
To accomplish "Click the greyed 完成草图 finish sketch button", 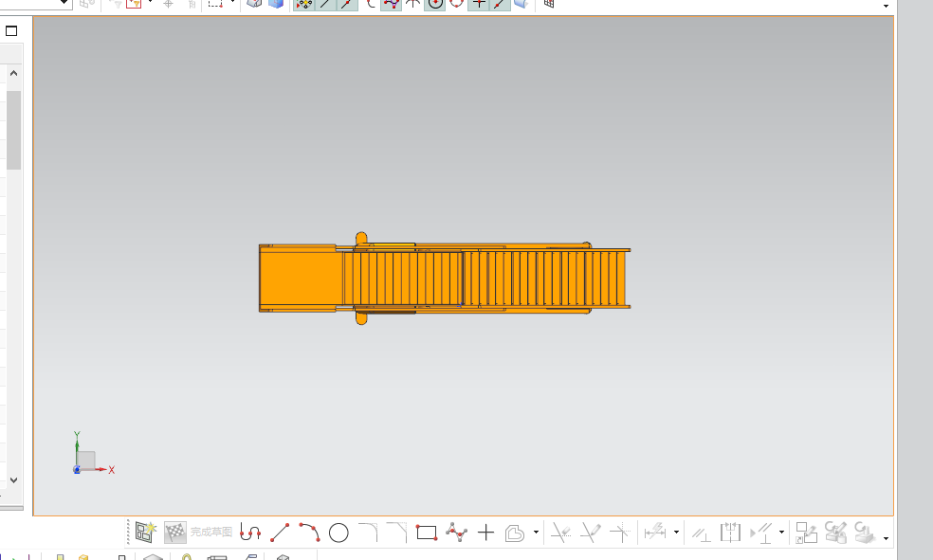I will click(x=198, y=533).
